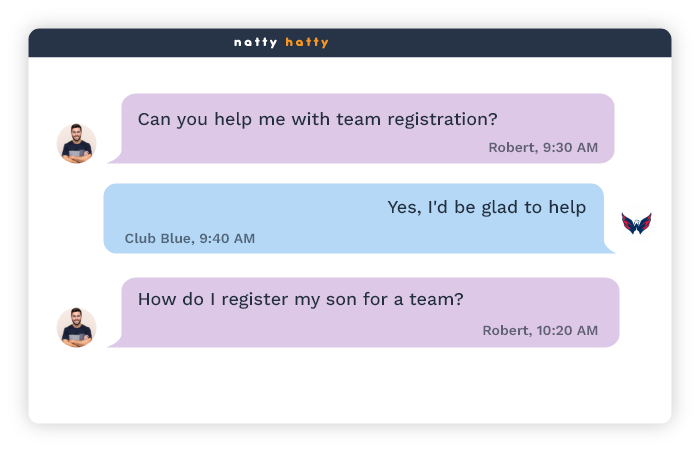700x452 pixels.
Task: Click blank bubble space left of "Robert, 10:20 AM"
Action: 300,331
